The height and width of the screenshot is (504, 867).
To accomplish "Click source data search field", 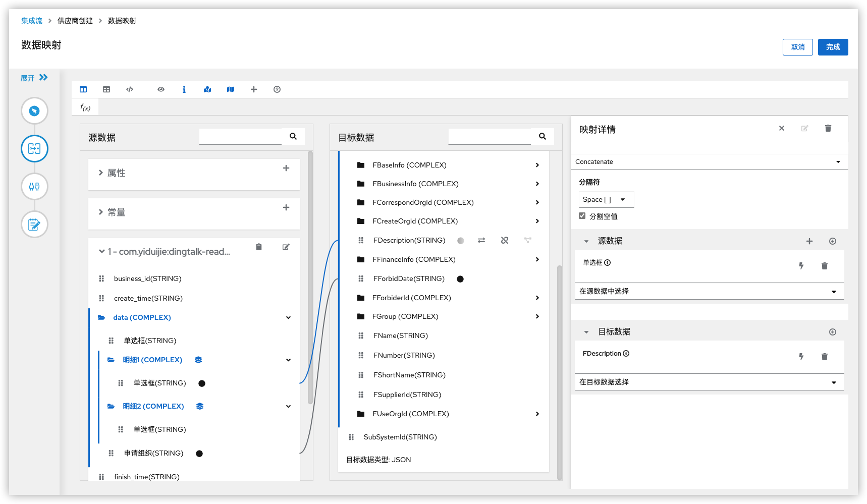I will tap(240, 137).
